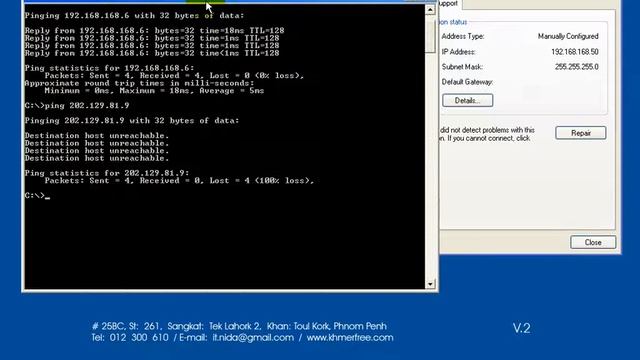Click command prompt scroll down arrow
Image resolution: width=640 pixels, height=360 pixels.
430,284
